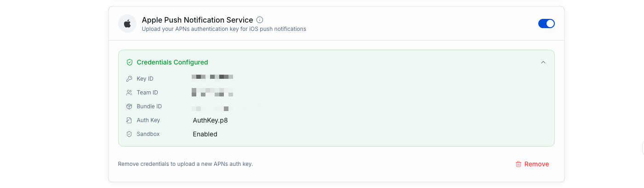Click the Sandbox Enabled value
644x188 pixels.
click(x=205, y=134)
